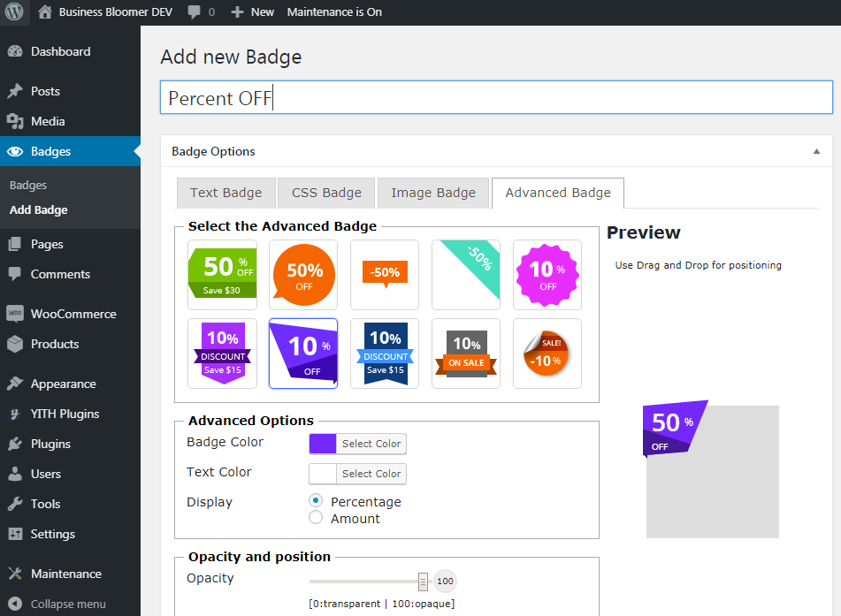Viewport: 841px width, 616px height.
Task: Choose the round SALE! sticker -10% badge
Action: coord(547,353)
